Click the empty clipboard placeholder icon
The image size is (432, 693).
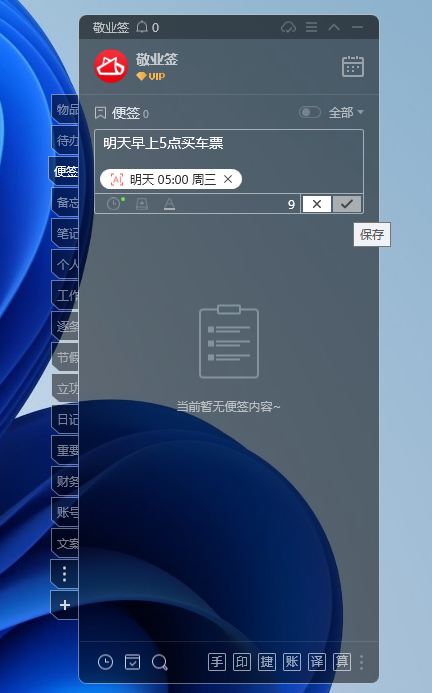click(229, 341)
